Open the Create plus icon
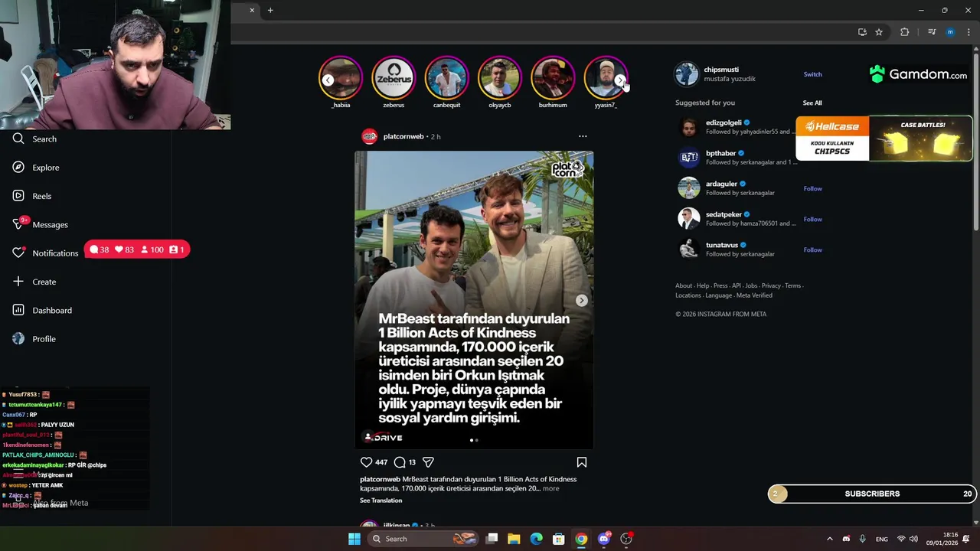The width and height of the screenshot is (980, 551). click(18, 282)
